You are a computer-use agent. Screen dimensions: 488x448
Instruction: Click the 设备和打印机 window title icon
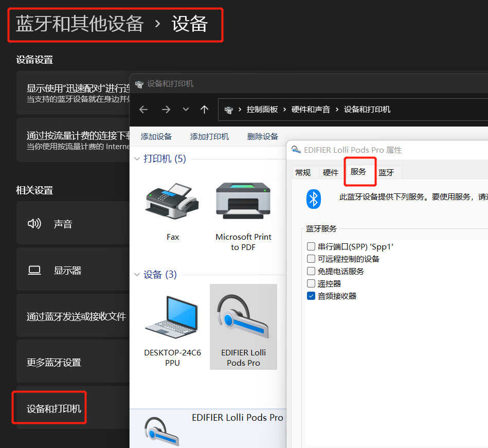tap(139, 84)
